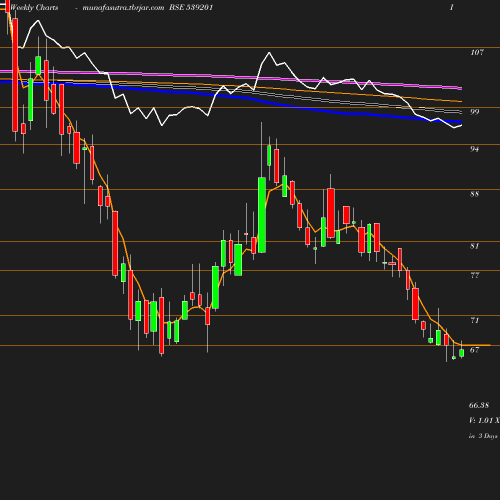
Task: Click the 94 price axis label
Action: [474, 149]
